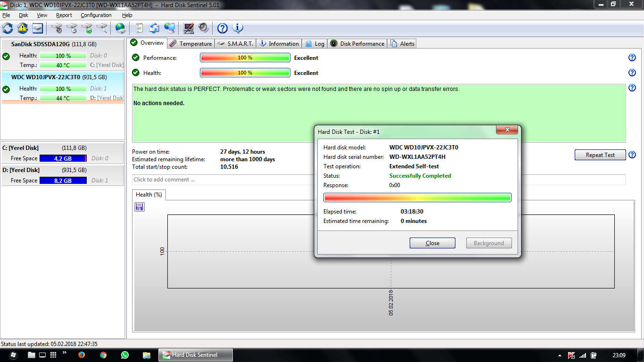This screenshot has height=362, width=644.
Task: Click the green status check on WDC disk
Action: point(6,90)
